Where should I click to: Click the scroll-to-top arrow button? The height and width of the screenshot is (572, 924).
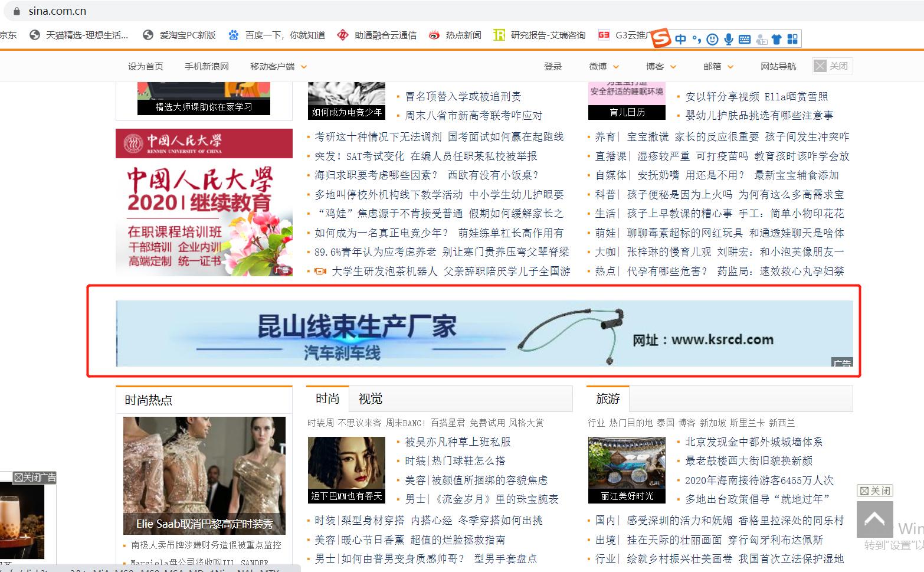click(874, 519)
